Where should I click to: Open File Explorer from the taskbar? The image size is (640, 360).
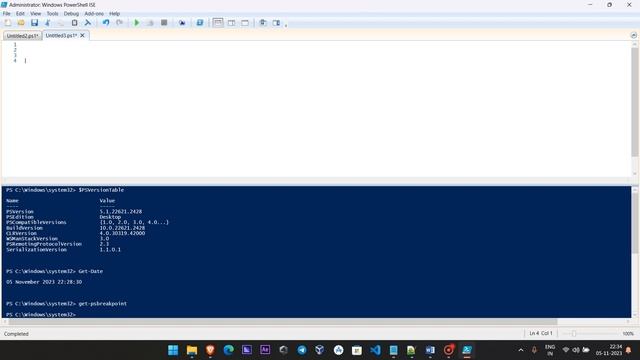pyautogui.click(x=192, y=350)
